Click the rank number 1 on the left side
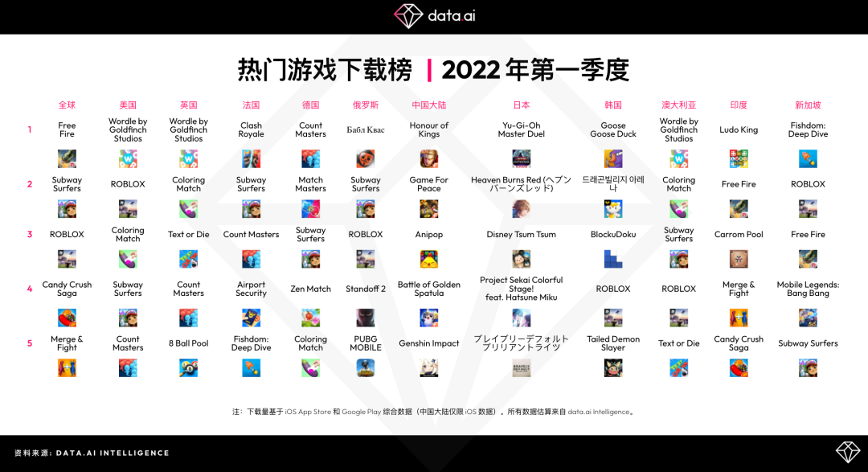This screenshot has width=868, height=472. coord(30,129)
